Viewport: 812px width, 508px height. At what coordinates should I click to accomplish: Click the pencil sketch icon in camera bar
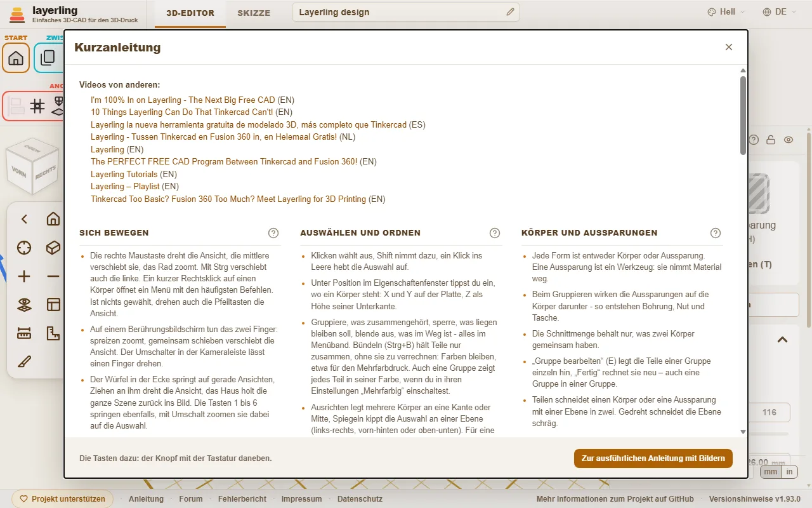(24, 362)
